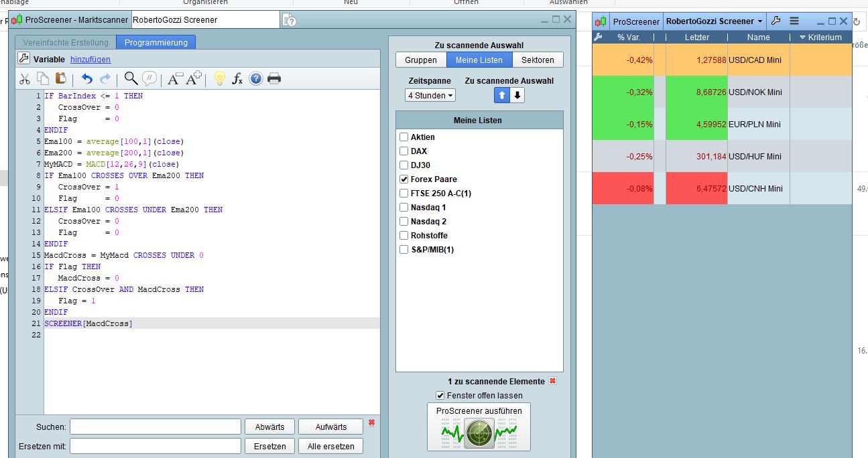Viewport: 868px width, 458px height.
Task: Cut selected code with scissors icon
Action: pyautogui.click(x=25, y=79)
